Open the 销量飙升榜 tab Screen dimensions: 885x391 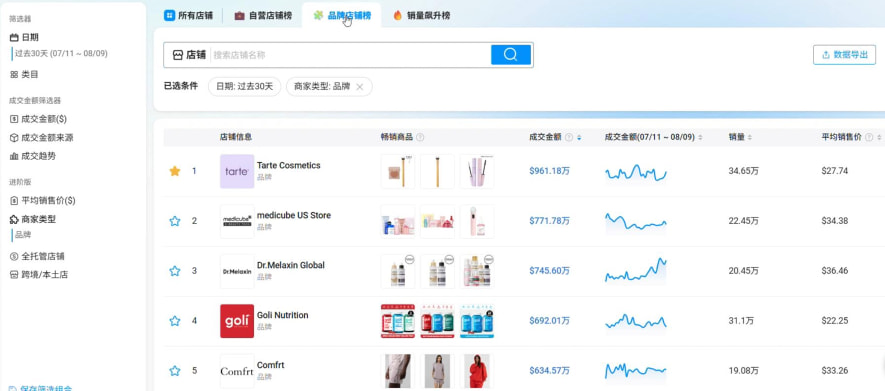[x=422, y=16]
